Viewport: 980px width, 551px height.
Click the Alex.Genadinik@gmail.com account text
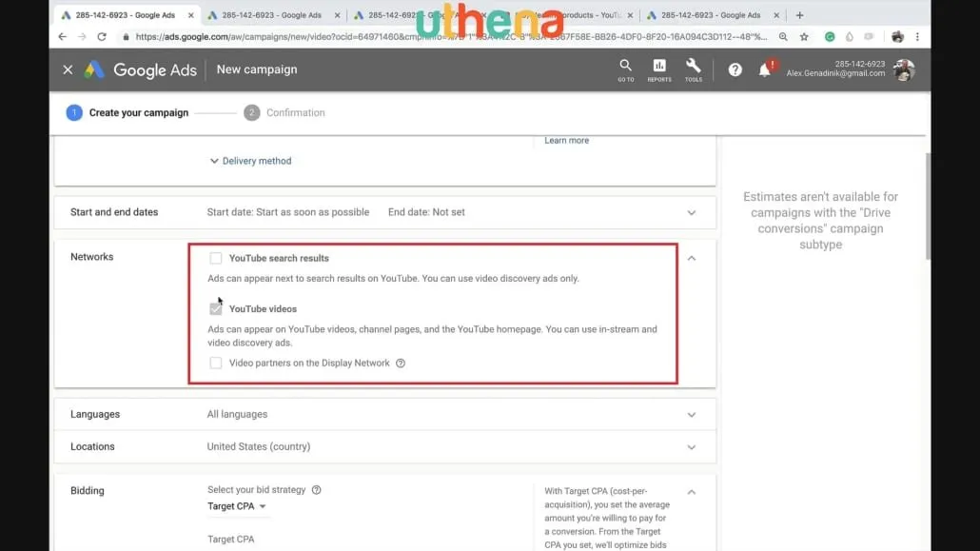pyautogui.click(x=835, y=73)
